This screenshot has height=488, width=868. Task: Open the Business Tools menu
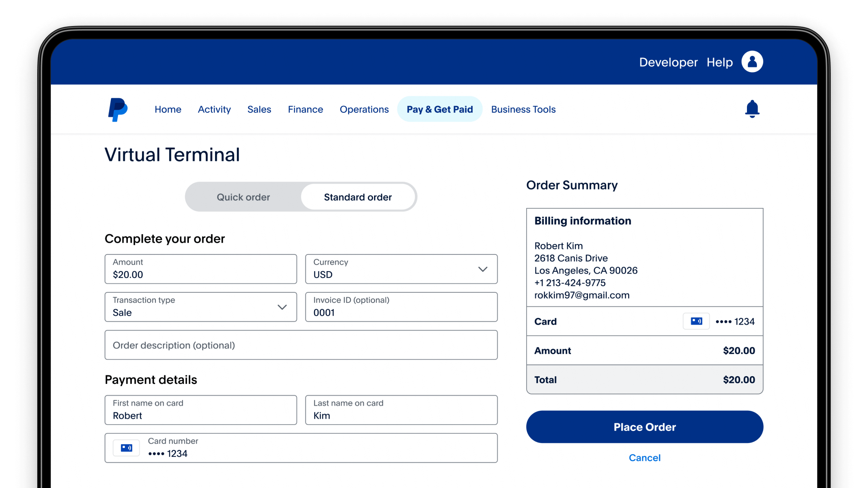point(523,109)
